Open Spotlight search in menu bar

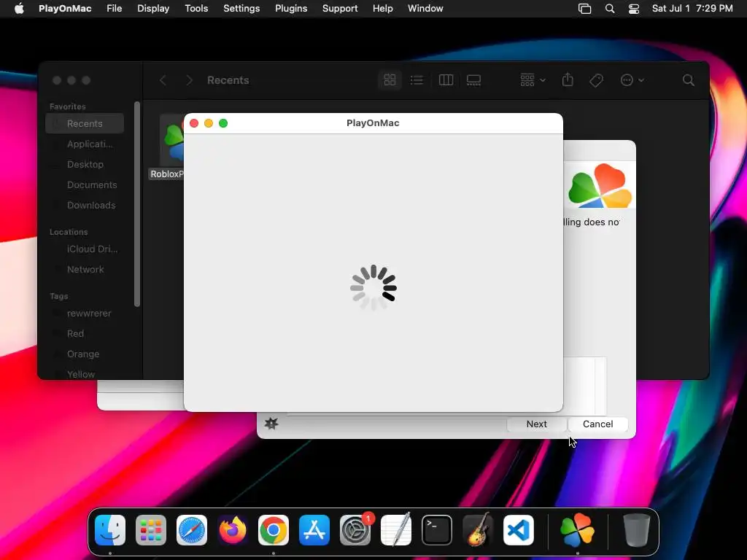click(610, 9)
